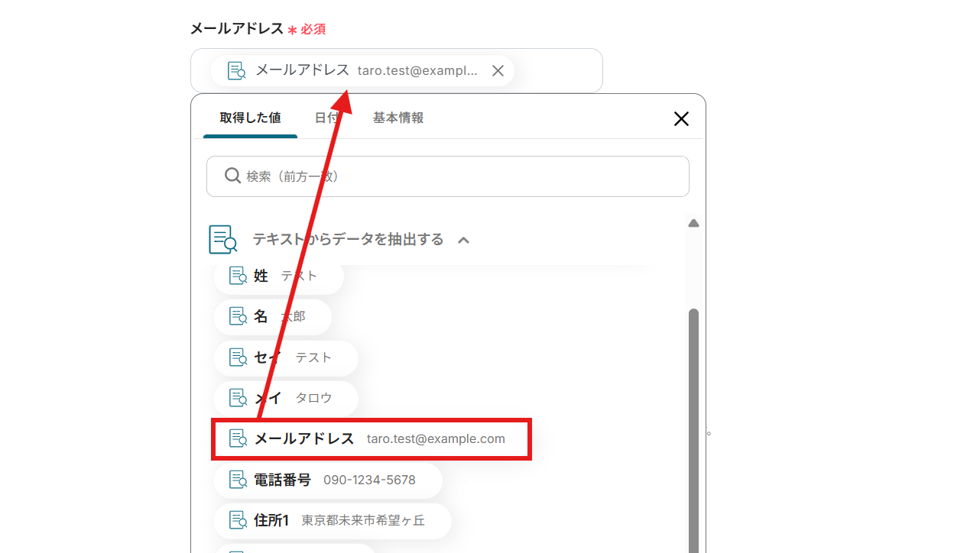Screen dimensions: 980x553
Task: Focus the 検索(前方一致) search box
Action: point(448,176)
